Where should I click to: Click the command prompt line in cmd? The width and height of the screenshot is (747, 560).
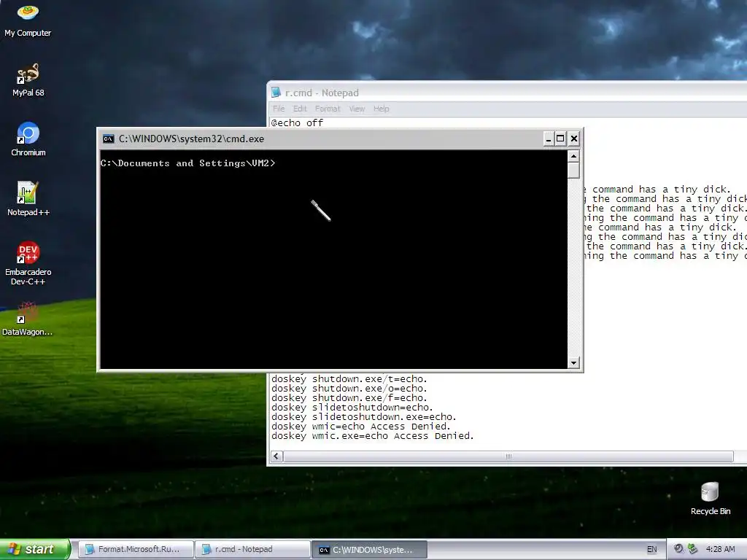pos(187,163)
